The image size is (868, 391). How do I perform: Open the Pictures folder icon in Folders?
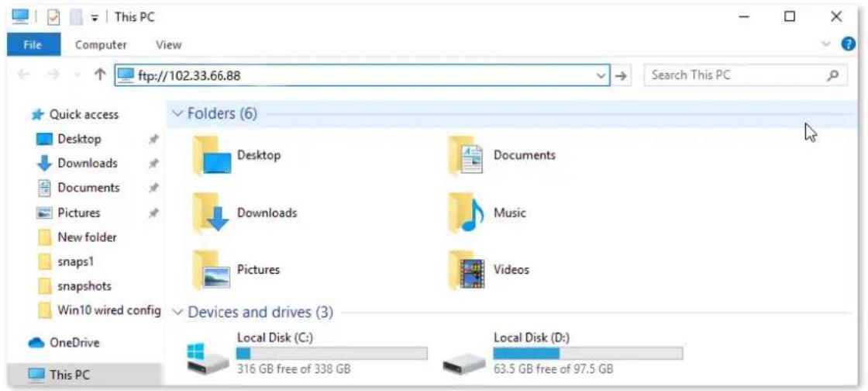click(x=210, y=270)
